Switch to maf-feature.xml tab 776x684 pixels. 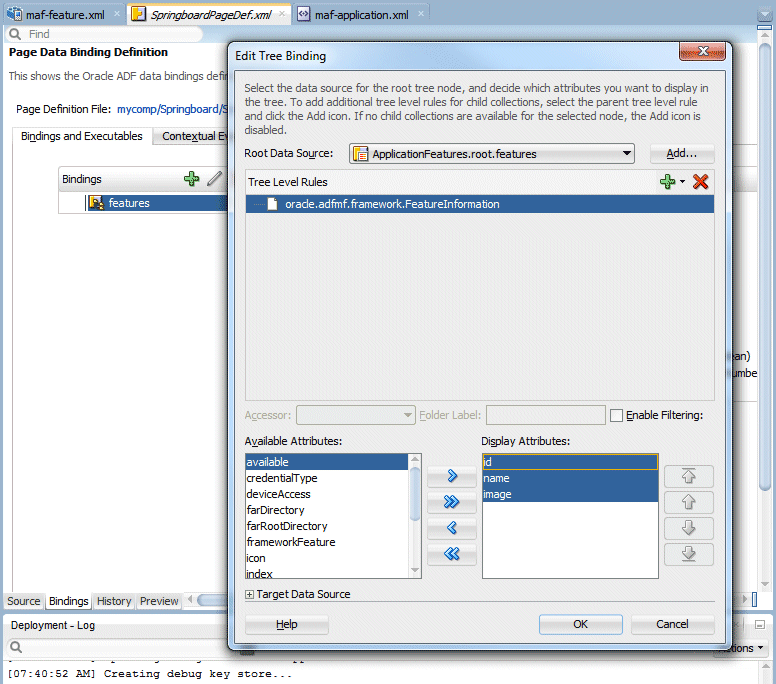64,15
